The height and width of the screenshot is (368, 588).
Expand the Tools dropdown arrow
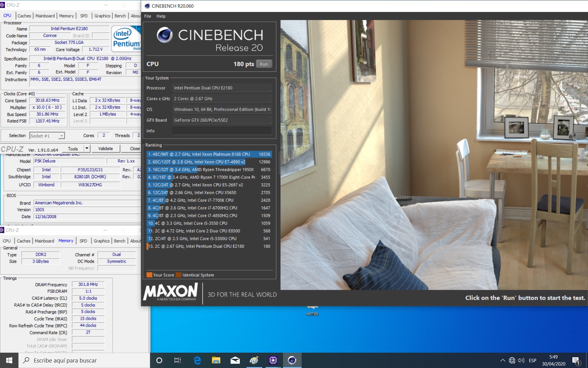[87, 149]
